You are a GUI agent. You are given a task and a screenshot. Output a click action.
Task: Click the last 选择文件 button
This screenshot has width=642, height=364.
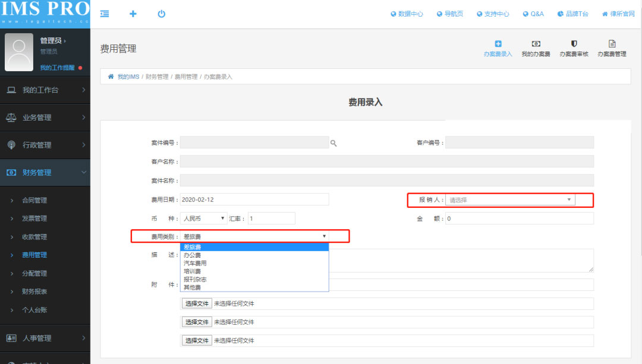click(196, 341)
